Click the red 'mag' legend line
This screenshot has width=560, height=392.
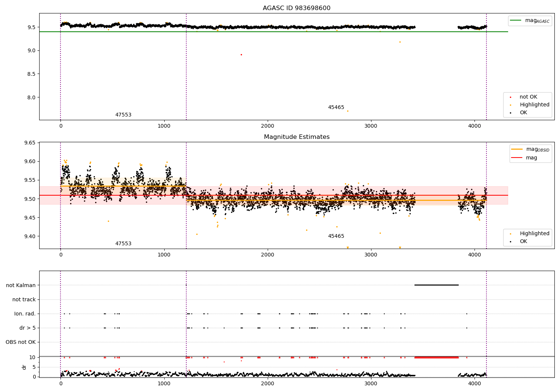coord(517,158)
